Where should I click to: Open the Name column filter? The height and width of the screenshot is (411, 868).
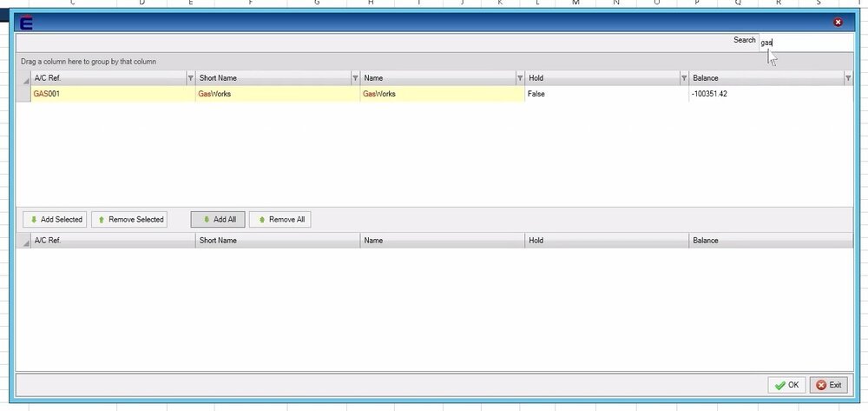tap(520, 78)
